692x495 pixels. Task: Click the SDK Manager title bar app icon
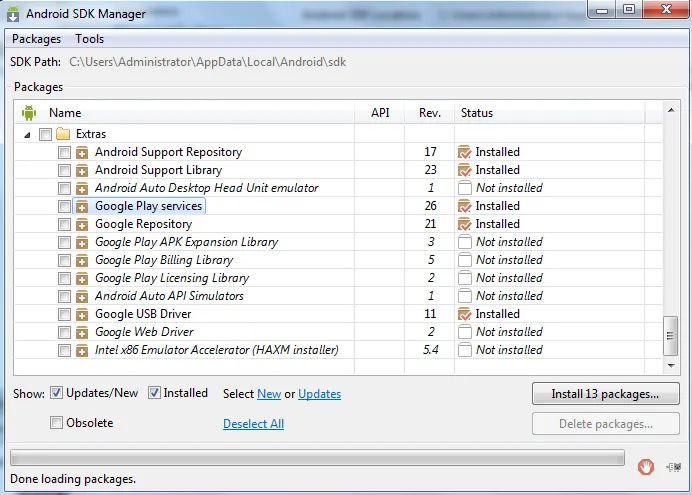point(13,14)
